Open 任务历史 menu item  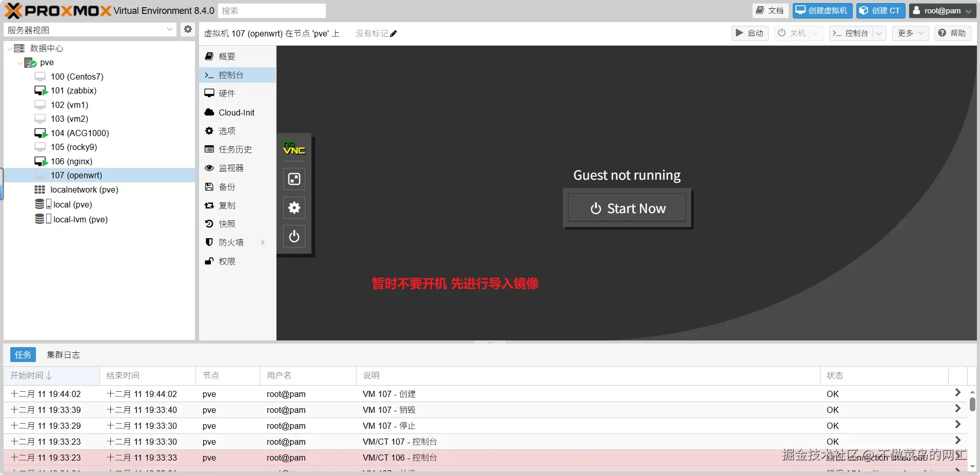click(238, 149)
